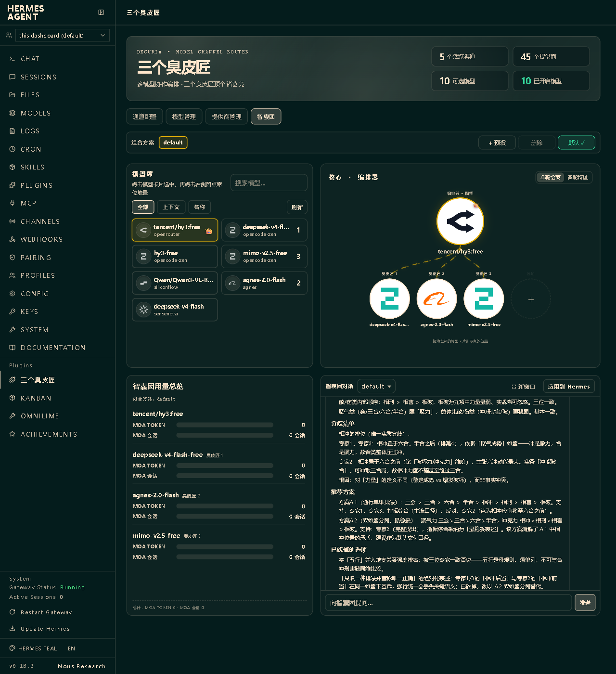Viewport: 616px width, 674px height.
Task: Add a model to the empty plus seat
Action: (531, 299)
